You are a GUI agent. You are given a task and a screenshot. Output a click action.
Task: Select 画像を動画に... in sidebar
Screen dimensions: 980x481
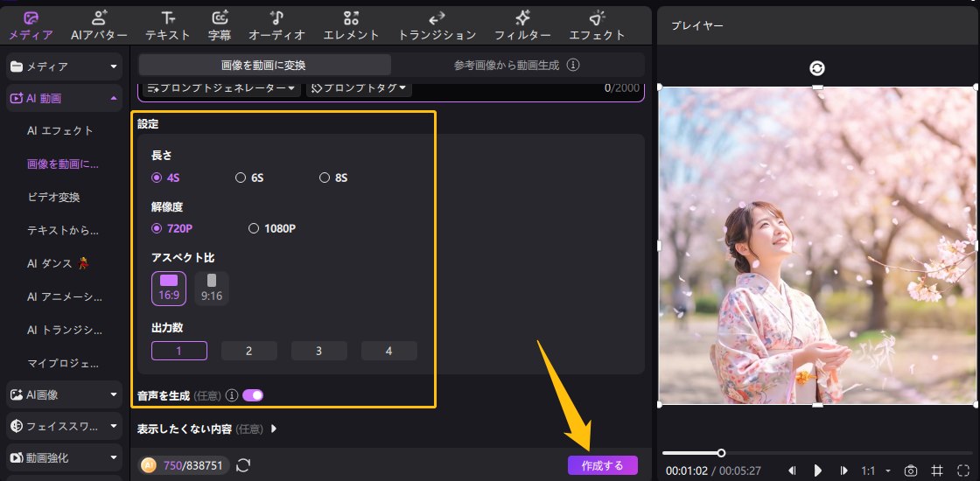[63, 164]
